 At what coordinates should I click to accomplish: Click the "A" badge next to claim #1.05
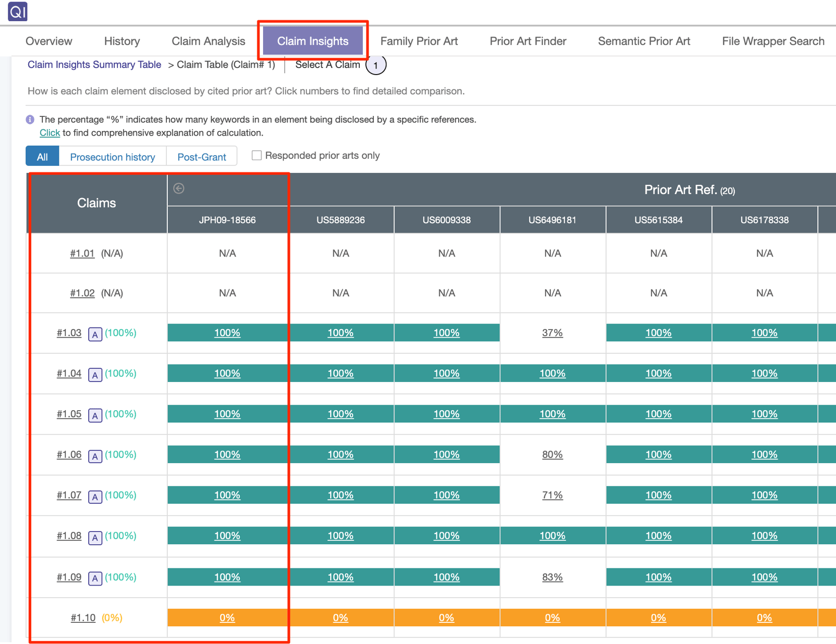pyautogui.click(x=95, y=415)
